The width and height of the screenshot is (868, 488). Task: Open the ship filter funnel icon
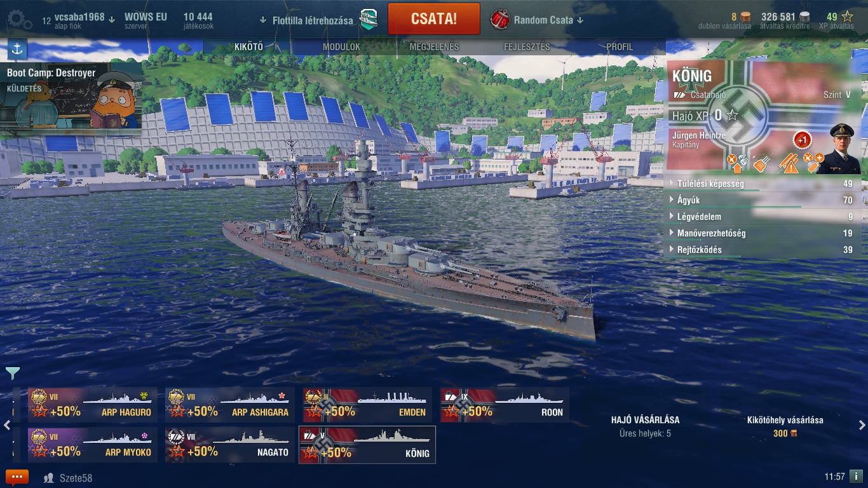pyautogui.click(x=12, y=373)
